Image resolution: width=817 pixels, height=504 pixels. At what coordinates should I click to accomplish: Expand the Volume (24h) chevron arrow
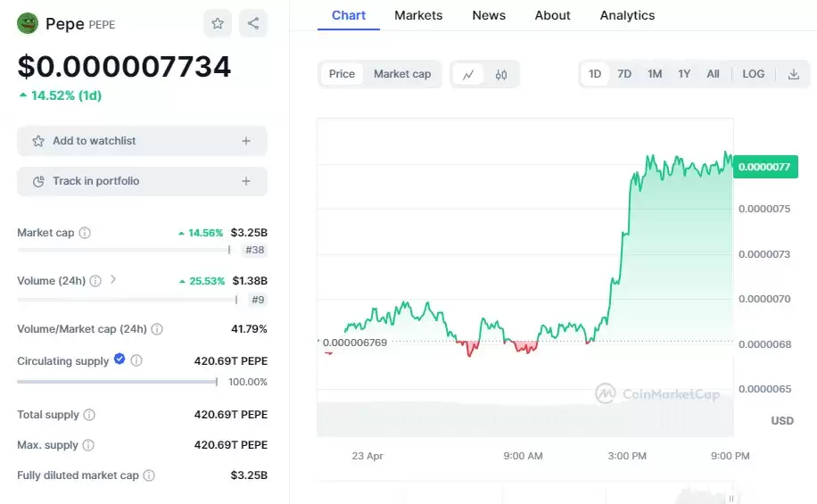(113, 280)
